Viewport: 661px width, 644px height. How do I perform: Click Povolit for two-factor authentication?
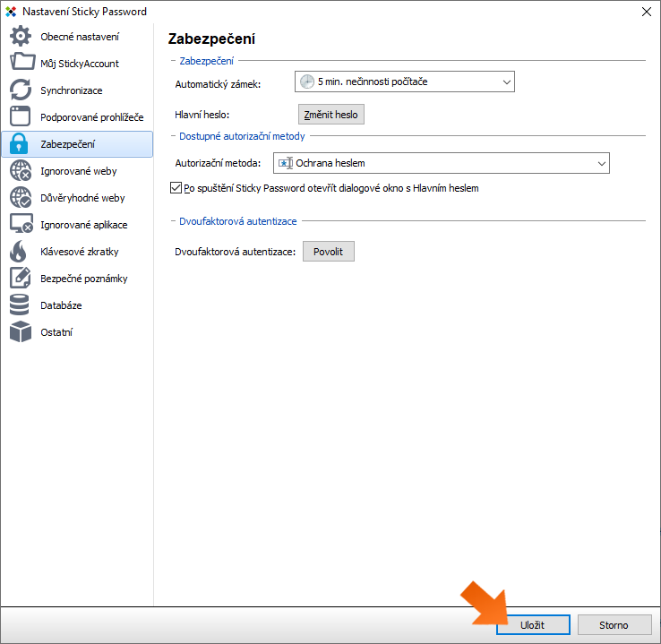pos(329,252)
